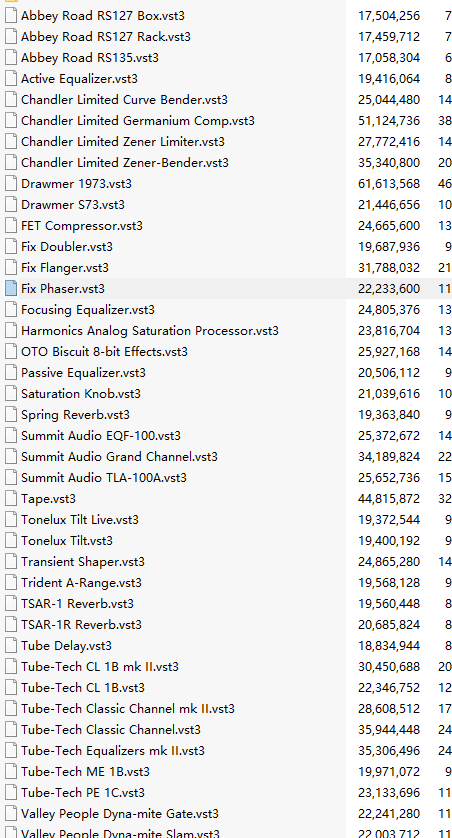Select the Summit Audio EQF-100.vst3 file icon
Viewport: 452px width, 838px height.
click(11, 436)
